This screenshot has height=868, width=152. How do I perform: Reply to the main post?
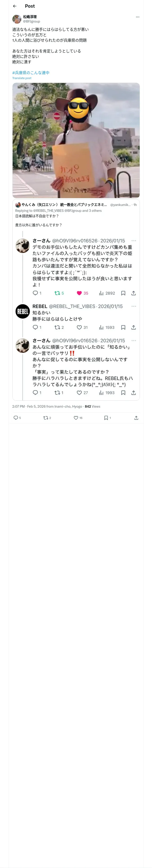pos(16,418)
